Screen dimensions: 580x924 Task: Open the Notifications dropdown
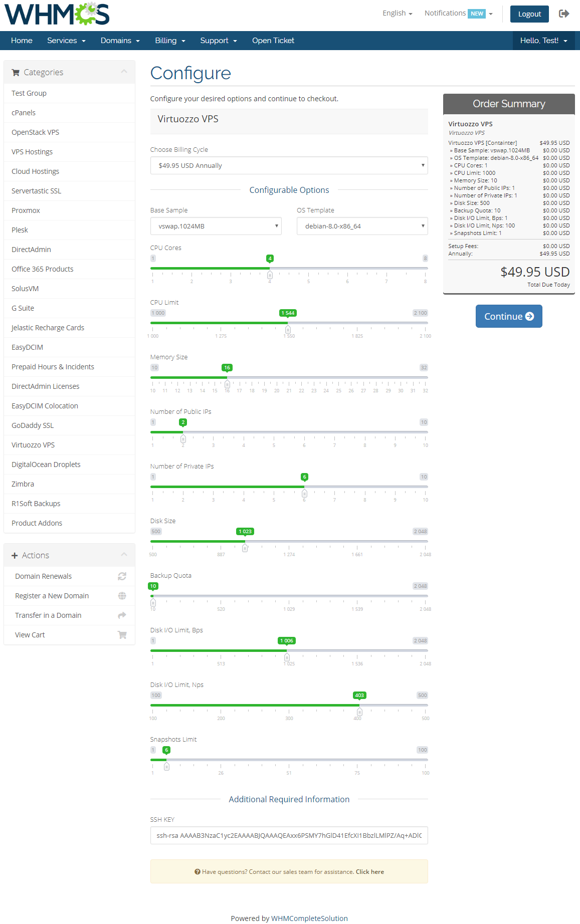[x=458, y=13]
